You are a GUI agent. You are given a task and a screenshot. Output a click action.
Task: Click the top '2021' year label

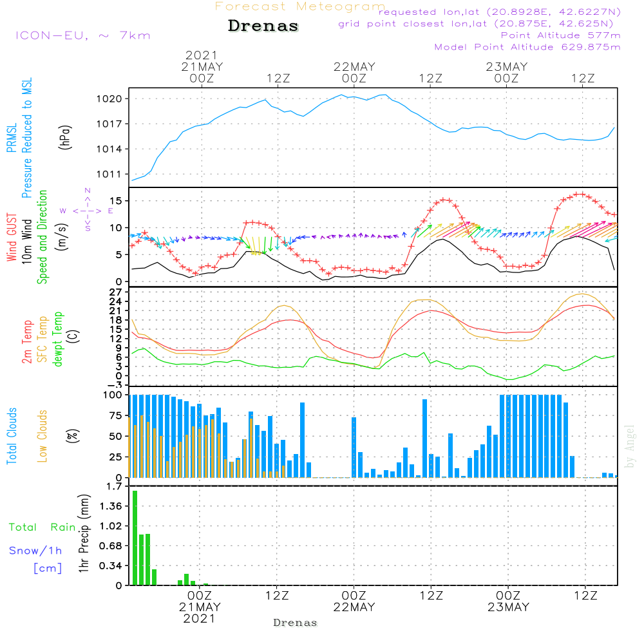[x=201, y=55]
